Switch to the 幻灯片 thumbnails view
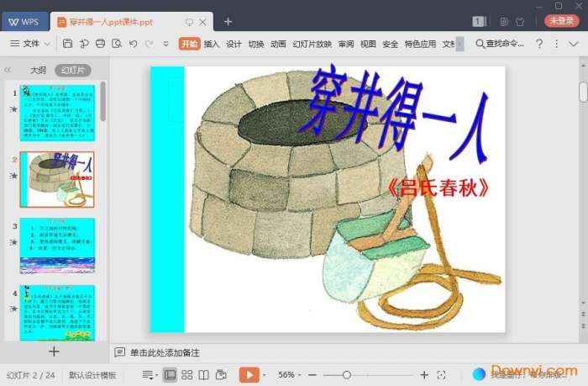The image size is (588, 386). (x=73, y=70)
